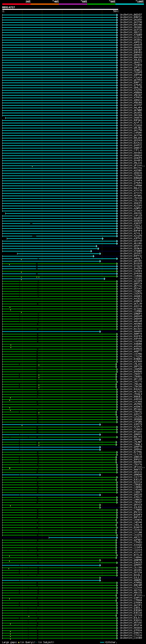
Task: Click the purple ~60% identity legend segment
Action: (x=73, y=4)
